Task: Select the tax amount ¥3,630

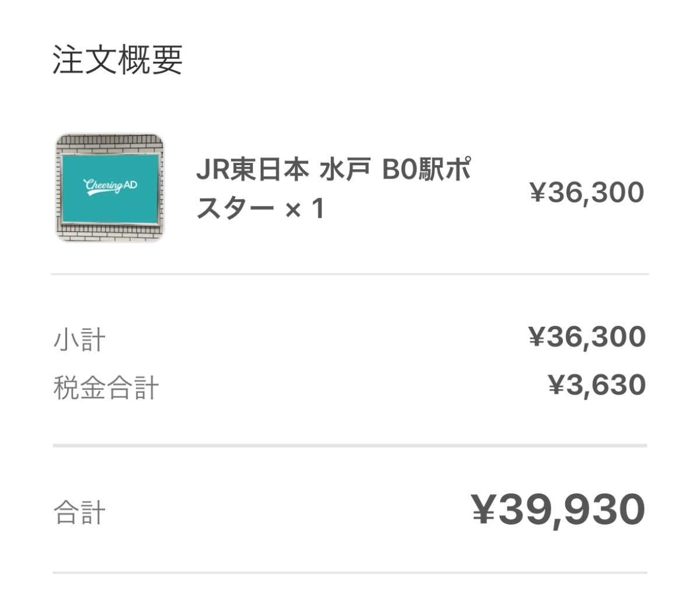Action: coord(597,385)
